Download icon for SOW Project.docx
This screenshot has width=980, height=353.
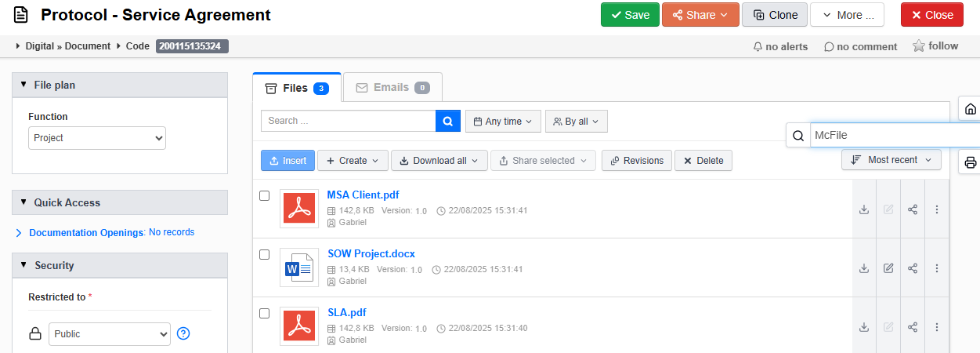(864, 268)
